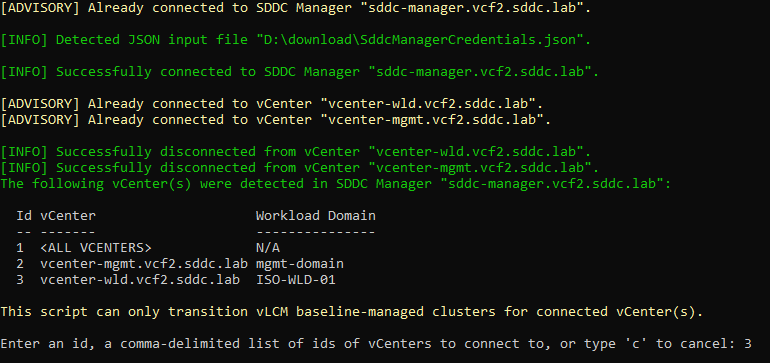
Task: Click the advisory line for vcenter-mgmt.vcf2.sddc.lab
Action: (276, 120)
